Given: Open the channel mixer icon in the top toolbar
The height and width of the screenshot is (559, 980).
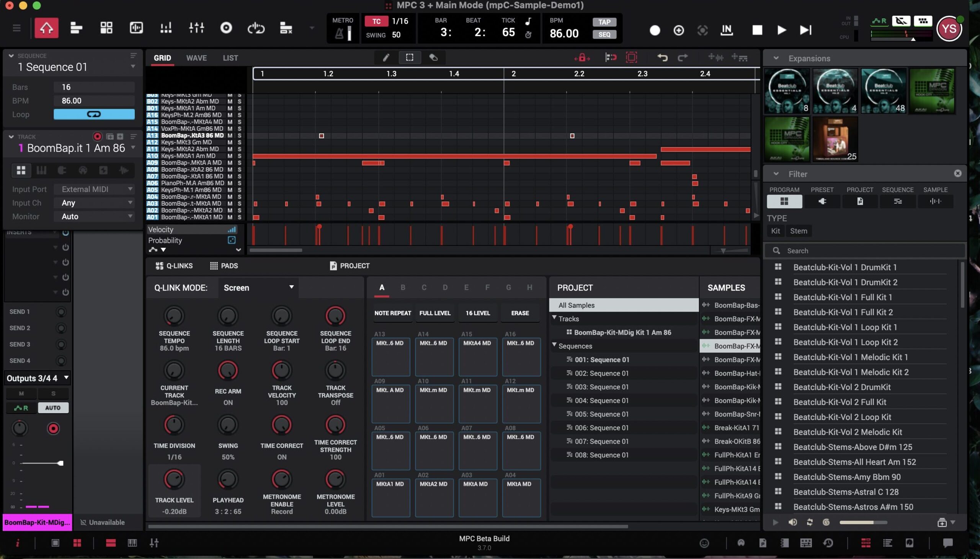Looking at the screenshot, I should click(196, 28).
